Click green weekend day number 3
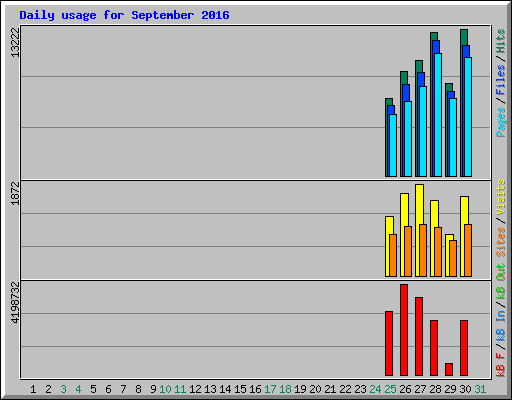 (x=63, y=389)
